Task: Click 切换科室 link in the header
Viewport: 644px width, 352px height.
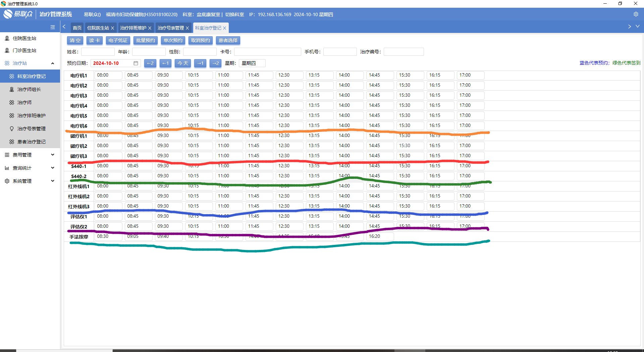Action: [235, 14]
